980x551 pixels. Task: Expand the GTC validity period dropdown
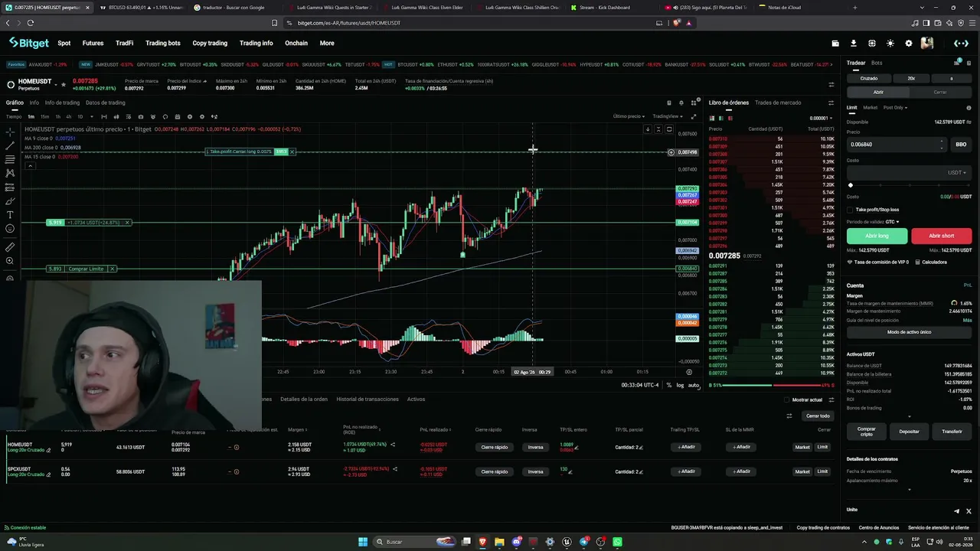(892, 222)
